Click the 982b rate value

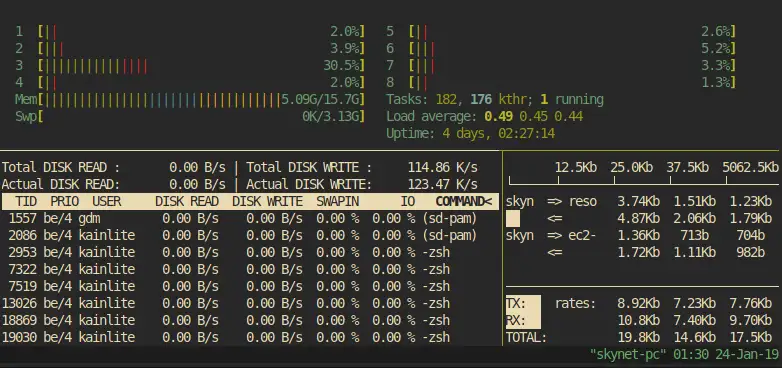[751, 252]
